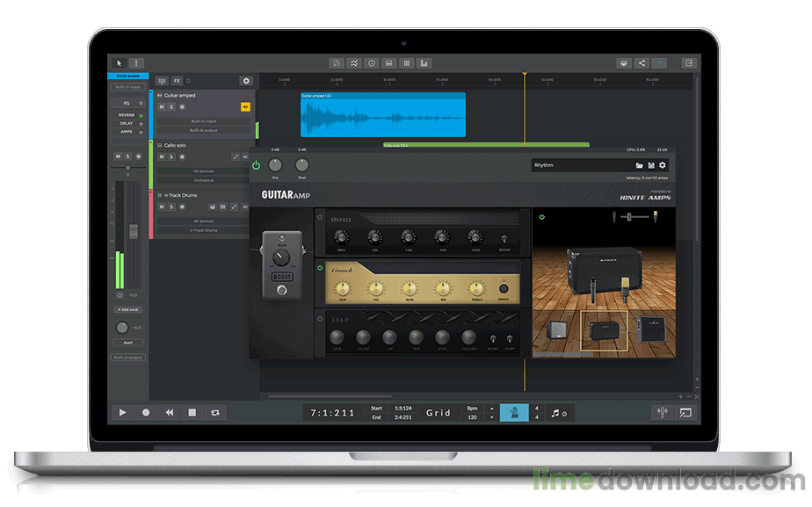Add a new track with the plus icon
This screenshot has width=812, height=507.
pos(245,80)
